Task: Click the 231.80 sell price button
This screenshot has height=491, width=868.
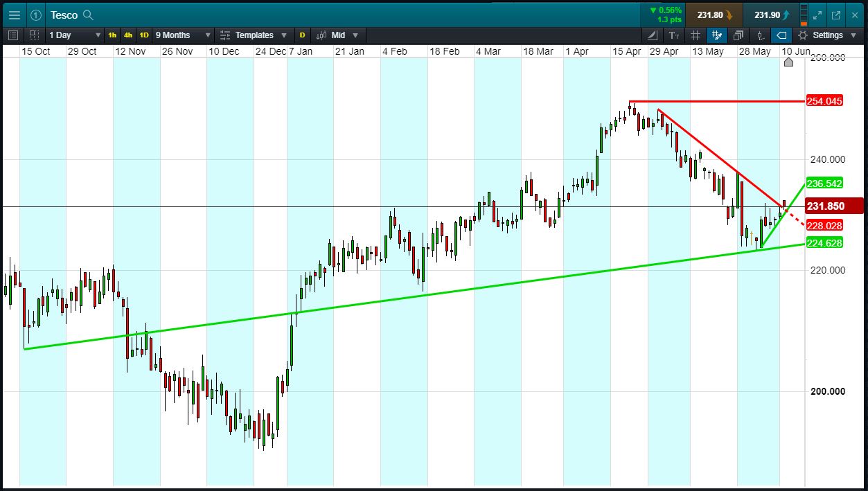Action: coord(714,15)
